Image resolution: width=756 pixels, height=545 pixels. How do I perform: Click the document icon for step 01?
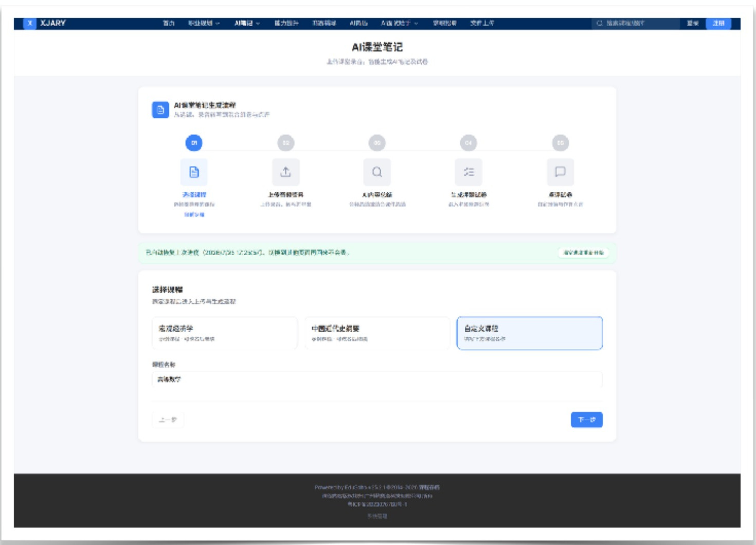pyautogui.click(x=194, y=172)
